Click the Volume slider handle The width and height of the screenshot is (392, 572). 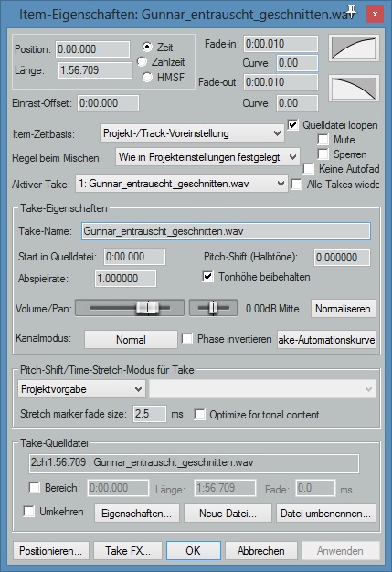pyautogui.click(x=148, y=308)
